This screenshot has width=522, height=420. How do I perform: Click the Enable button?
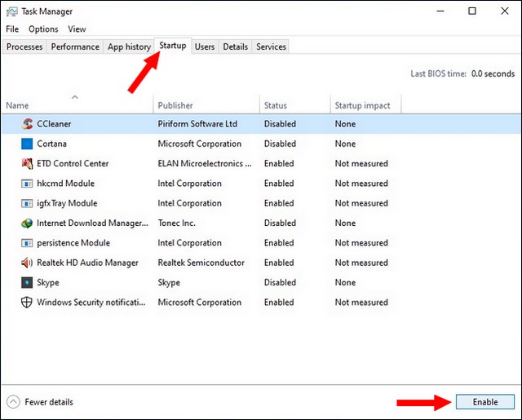(x=485, y=402)
